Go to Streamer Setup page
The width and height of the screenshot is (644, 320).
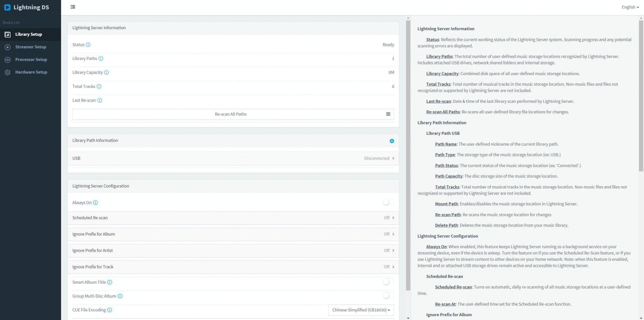pyautogui.click(x=31, y=47)
